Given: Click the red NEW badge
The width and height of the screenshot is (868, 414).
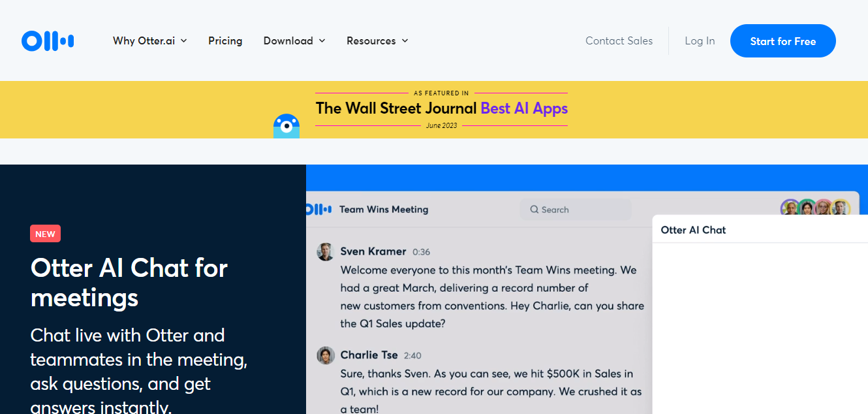Looking at the screenshot, I should pos(45,234).
